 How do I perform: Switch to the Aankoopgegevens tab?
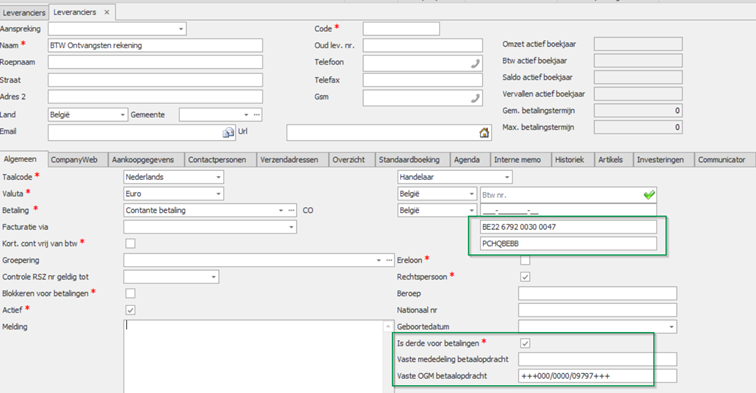[x=143, y=160]
